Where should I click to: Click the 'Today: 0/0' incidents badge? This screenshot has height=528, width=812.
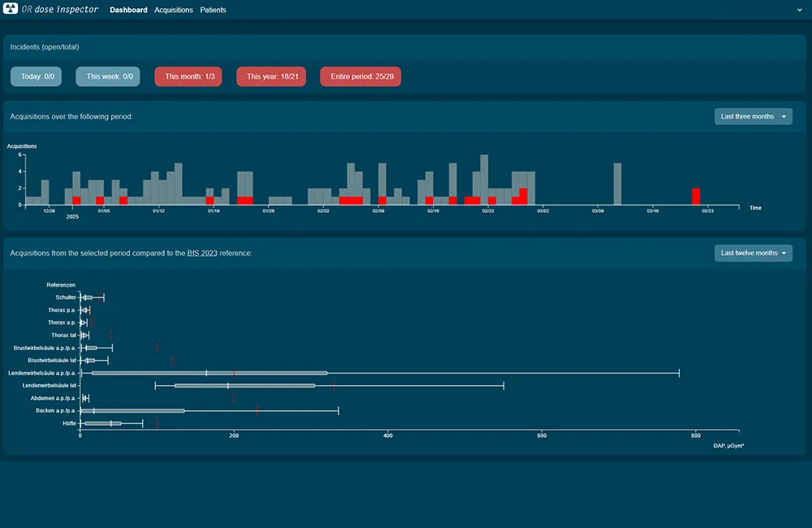[37, 76]
